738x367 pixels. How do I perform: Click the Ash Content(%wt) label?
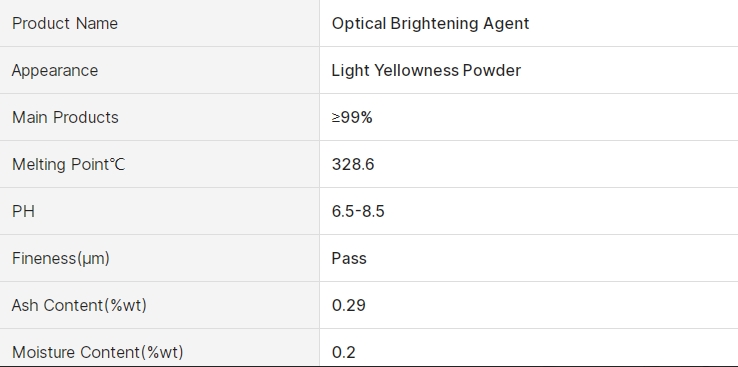[x=79, y=305]
